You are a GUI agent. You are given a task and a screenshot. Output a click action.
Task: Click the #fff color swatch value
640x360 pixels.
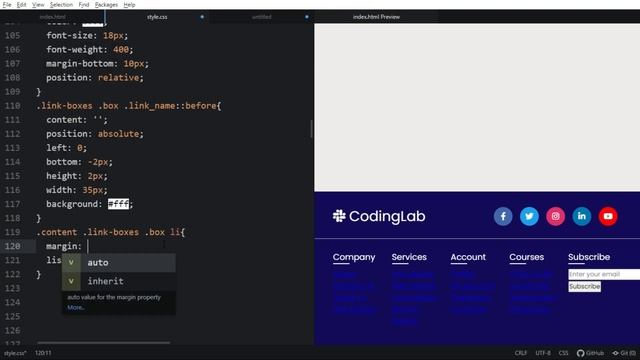pyautogui.click(x=118, y=204)
